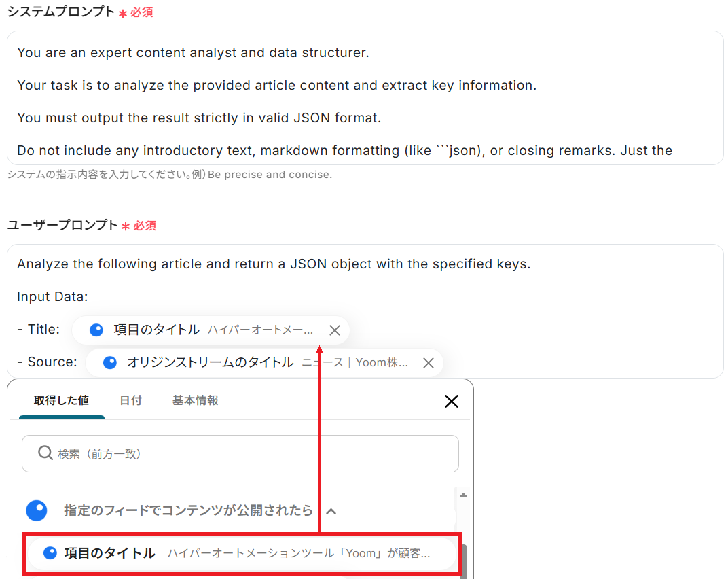Close the 取得した値 picker panel

(452, 401)
